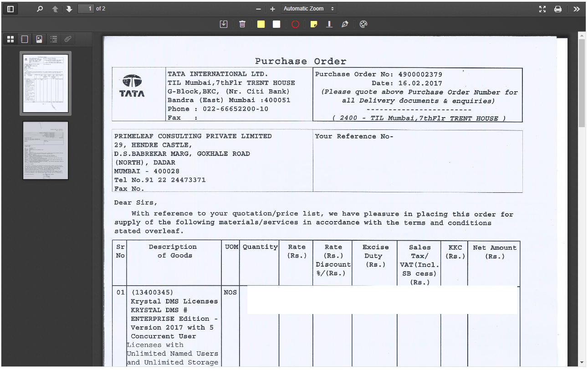Viewport: 588px width, 371px height.
Task: Click the 'KKC (Rs.)' column header
Action: coord(455,252)
